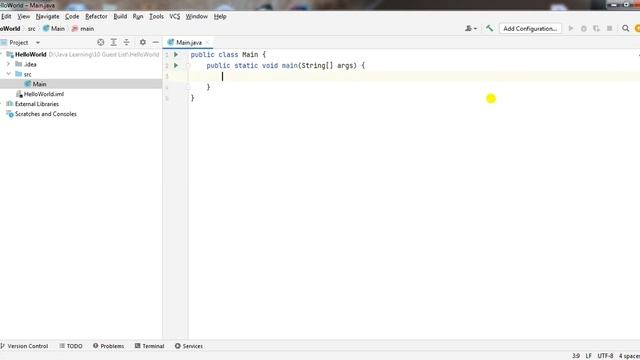Screen dimensions: 640x360
Task: Open Project panel settings gear
Action: click(142, 42)
